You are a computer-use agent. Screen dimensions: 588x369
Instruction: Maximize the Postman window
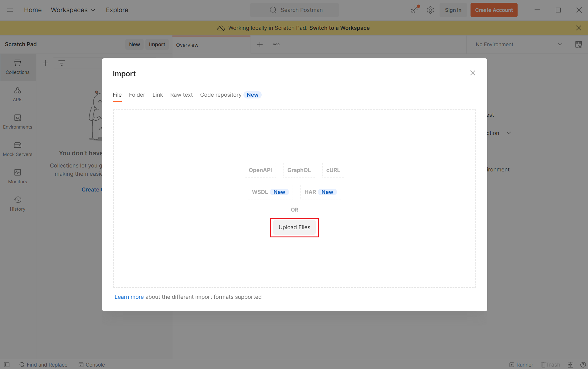tap(558, 10)
